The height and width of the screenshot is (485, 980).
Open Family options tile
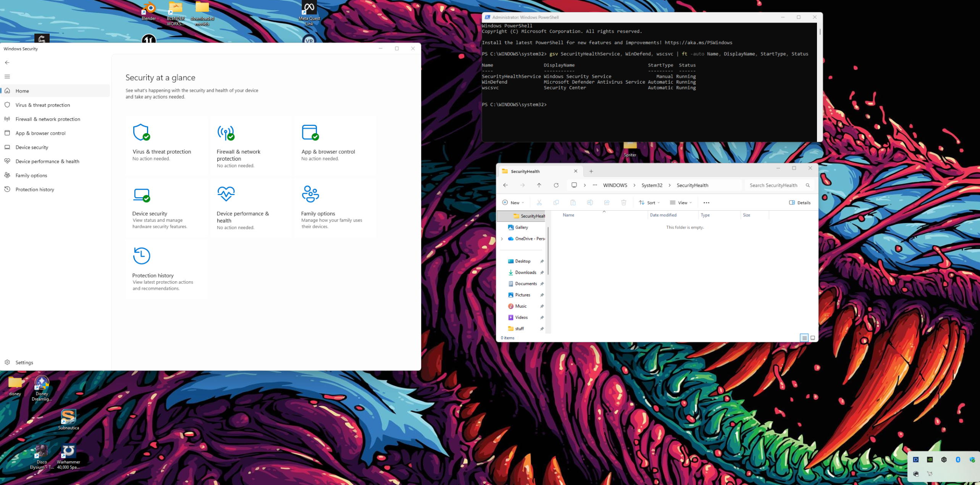pyautogui.click(x=335, y=208)
